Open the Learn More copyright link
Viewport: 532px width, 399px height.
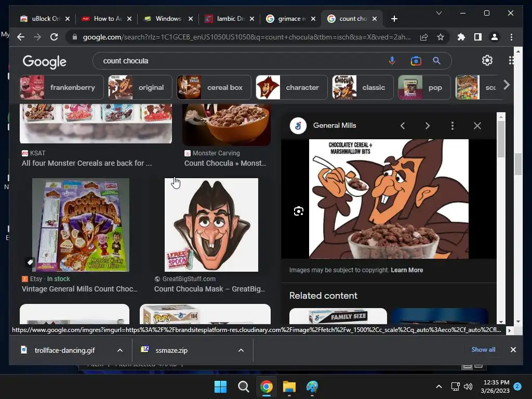coord(407,270)
